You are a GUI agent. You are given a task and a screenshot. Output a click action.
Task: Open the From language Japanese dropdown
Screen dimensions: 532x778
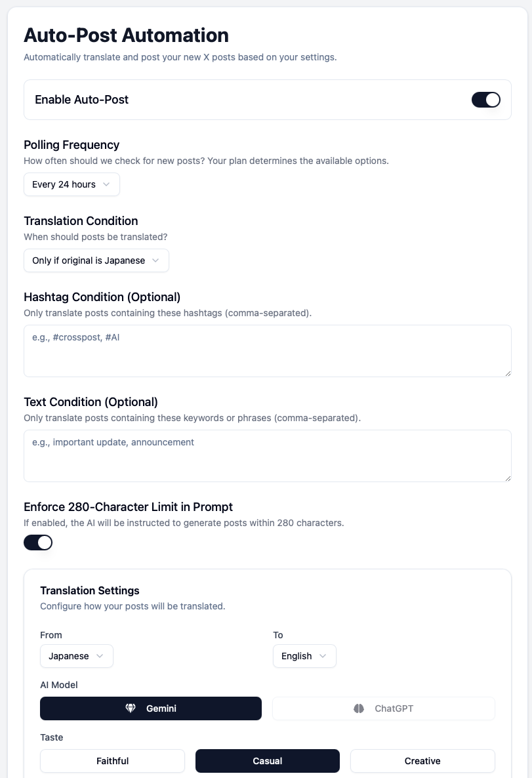(76, 656)
